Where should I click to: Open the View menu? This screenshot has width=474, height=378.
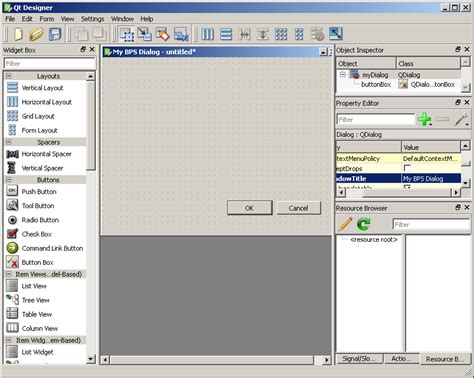67,19
